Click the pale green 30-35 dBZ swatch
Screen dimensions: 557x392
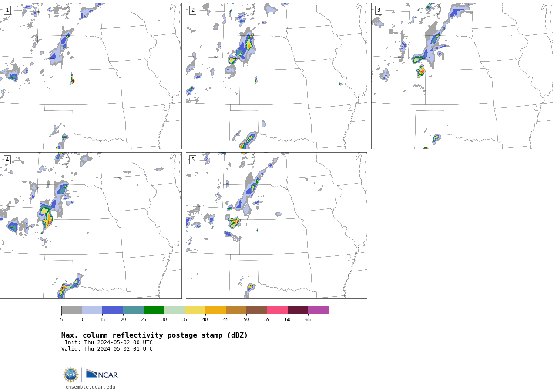(x=174, y=310)
